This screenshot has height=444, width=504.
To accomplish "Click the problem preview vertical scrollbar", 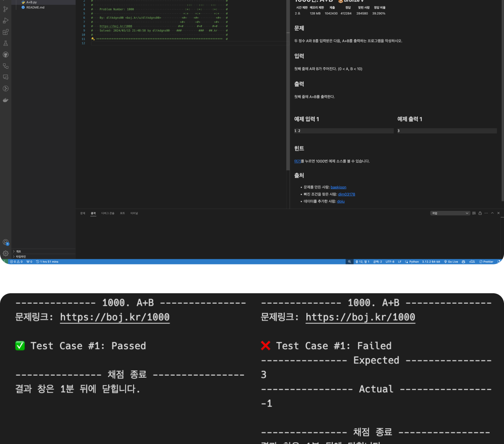I will [x=503, y=101].
